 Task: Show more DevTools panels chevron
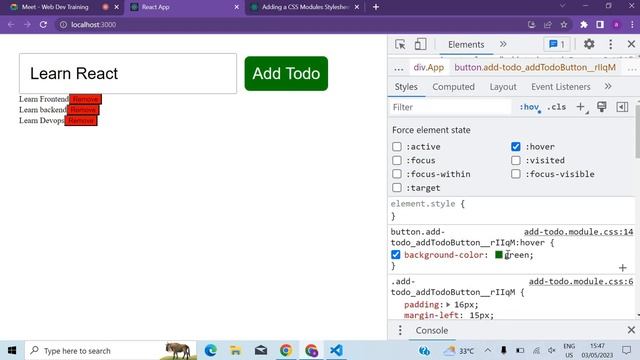click(503, 44)
